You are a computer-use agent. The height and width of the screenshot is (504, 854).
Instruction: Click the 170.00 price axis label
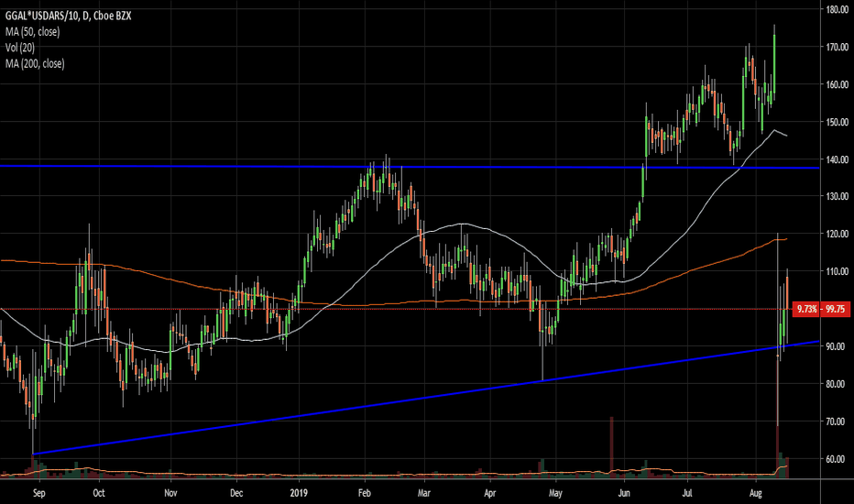(x=838, y=47)
